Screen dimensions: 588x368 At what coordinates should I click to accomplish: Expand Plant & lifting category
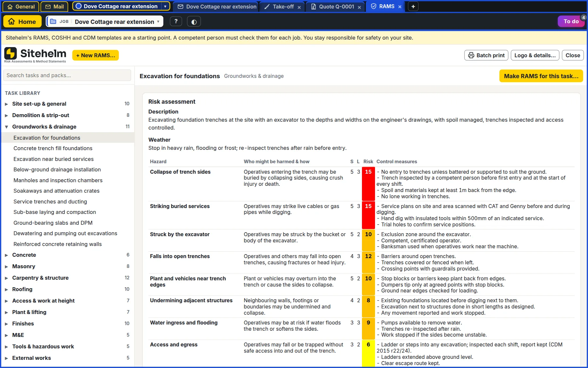[x=68, y=312]
